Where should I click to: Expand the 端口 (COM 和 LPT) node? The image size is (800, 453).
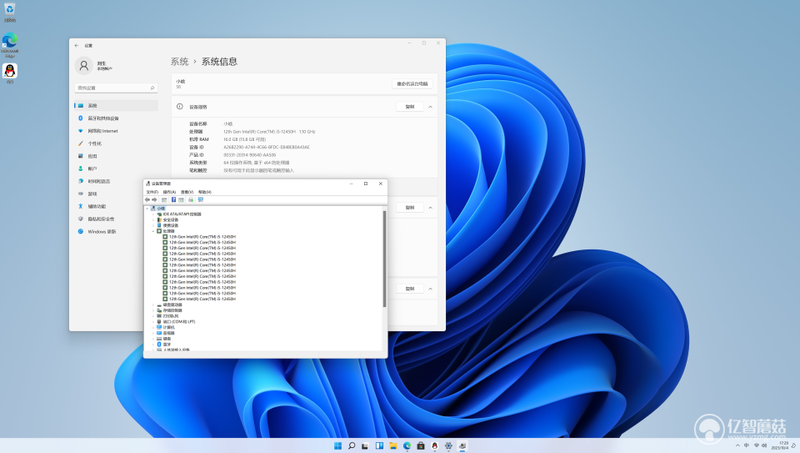pyautogui.click(x=153, y=322)
